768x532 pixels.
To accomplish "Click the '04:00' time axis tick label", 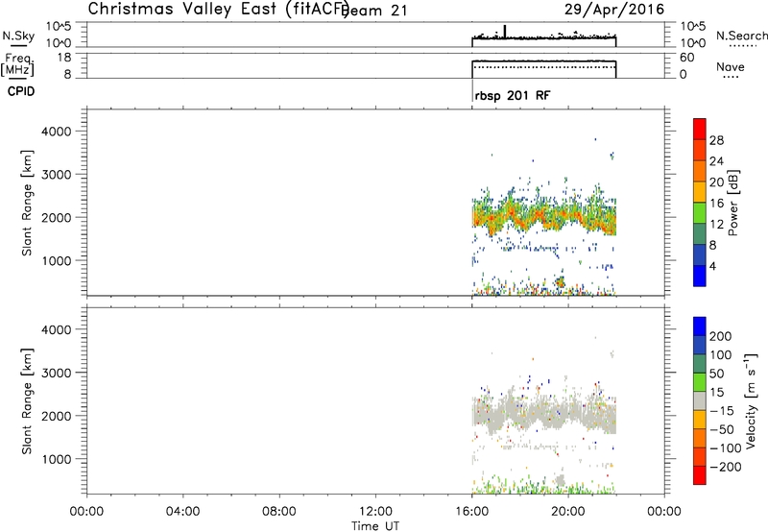I will (x=183, y=512).
